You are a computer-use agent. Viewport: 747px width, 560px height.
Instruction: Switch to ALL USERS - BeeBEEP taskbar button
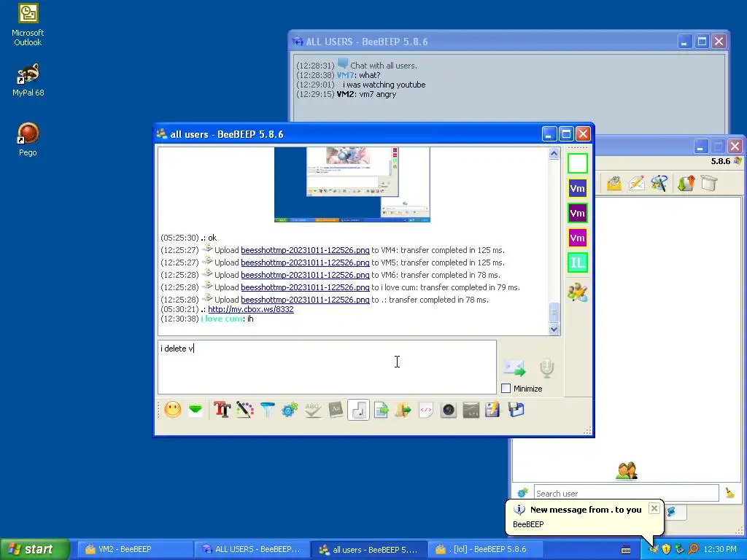[x=251, y=549]
